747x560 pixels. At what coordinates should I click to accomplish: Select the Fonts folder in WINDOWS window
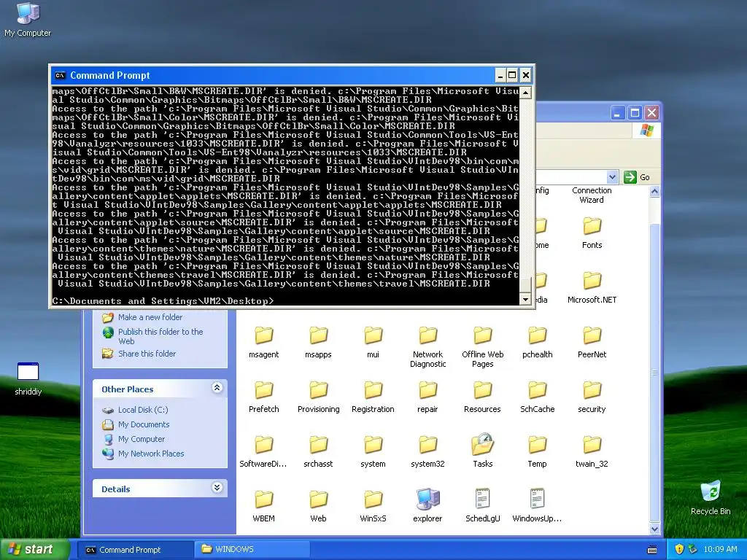pos(592,233)
